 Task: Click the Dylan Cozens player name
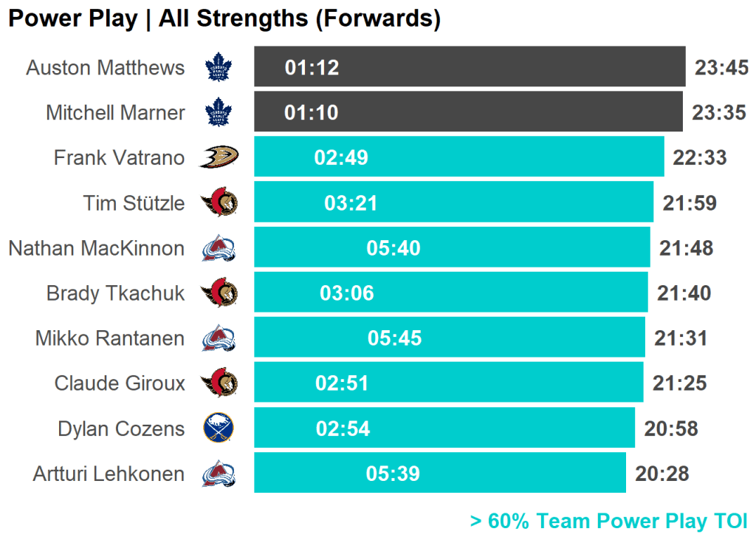pos(121,428)
